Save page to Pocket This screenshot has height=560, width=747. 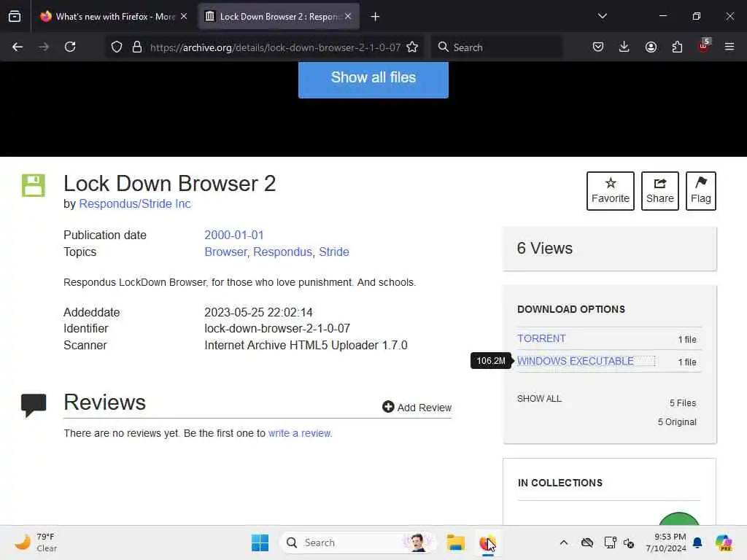click(598, 47)
